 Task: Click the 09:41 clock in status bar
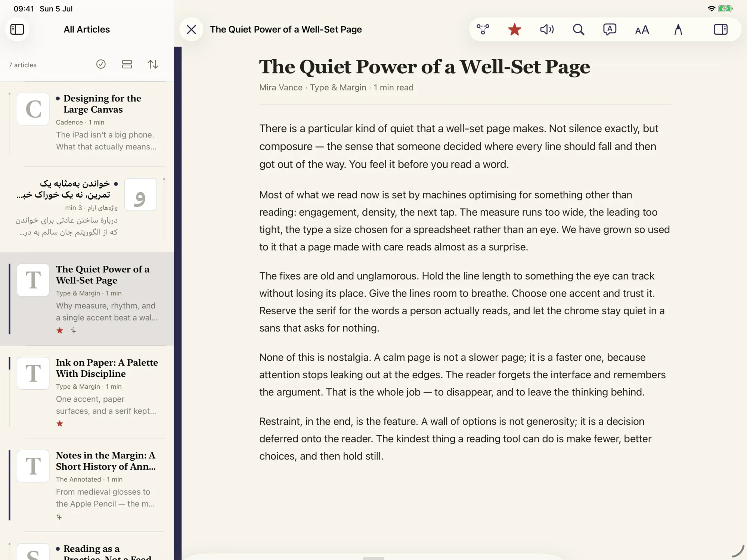pos(24,9)
